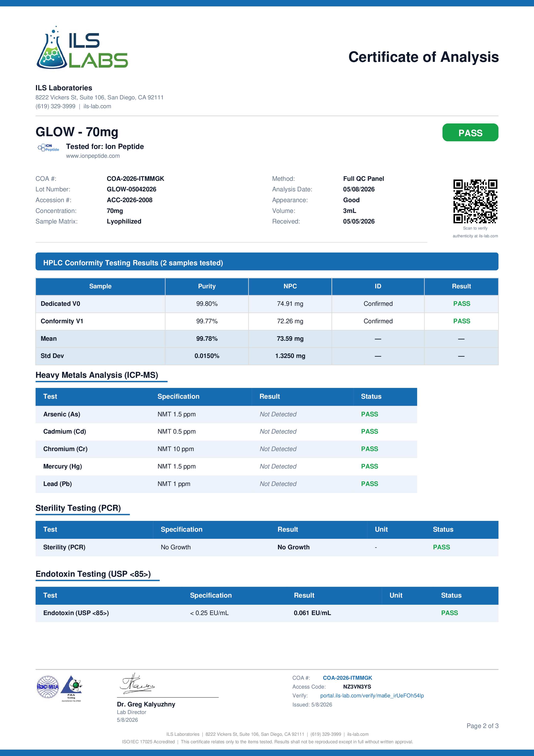Click the QR code for verification
The height and width of the screenshot is (756, 534).
point(475,201)
